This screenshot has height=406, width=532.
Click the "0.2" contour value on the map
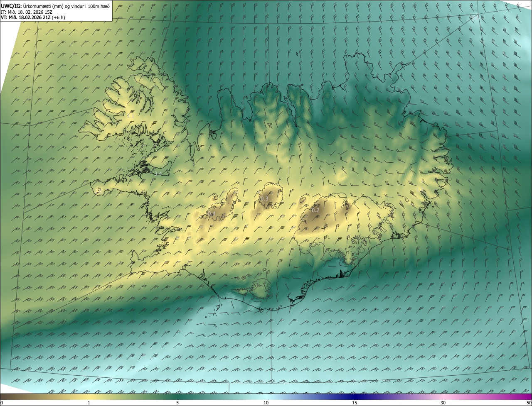pos(315,210)
